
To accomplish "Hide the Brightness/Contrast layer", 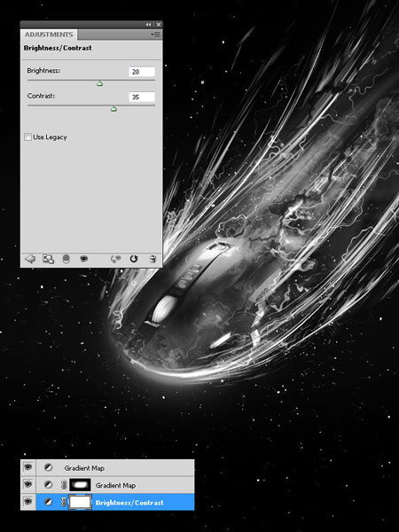I will 27,502.
